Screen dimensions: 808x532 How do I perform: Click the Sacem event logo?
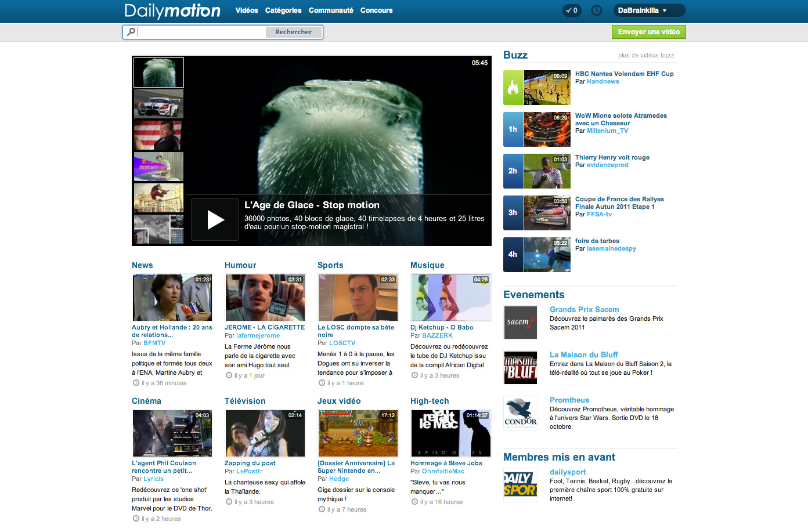click(x=521, y=323)
